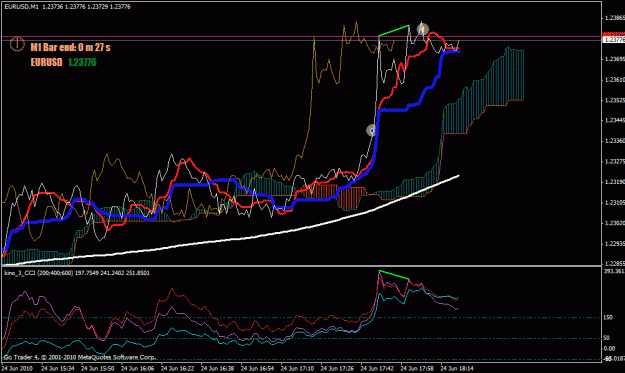Click the kino_3_CCI indicator label
The image size is (625, 373).
coord(77,273)
